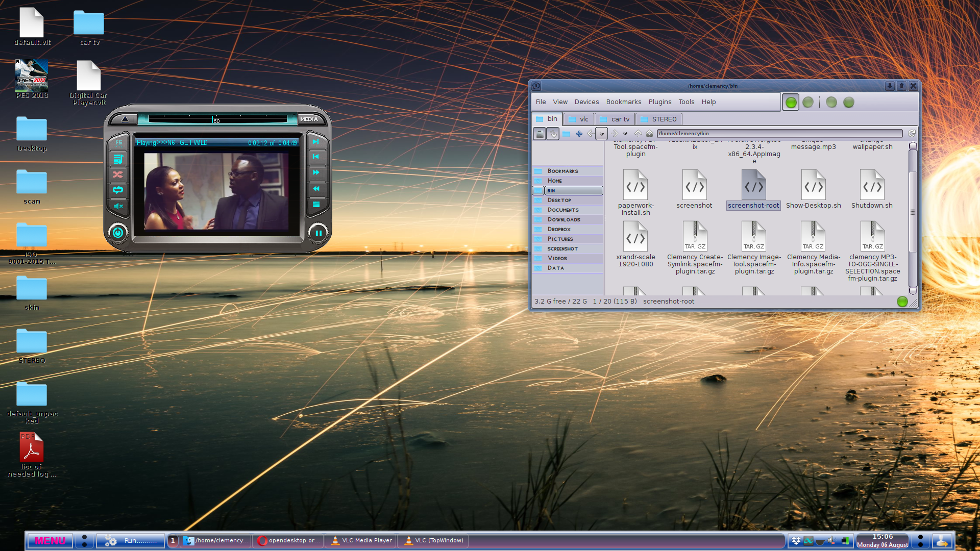Click the blue folder icon in the toolbar
The height and width of the screenshot is (551, 980).
(566, 134)
